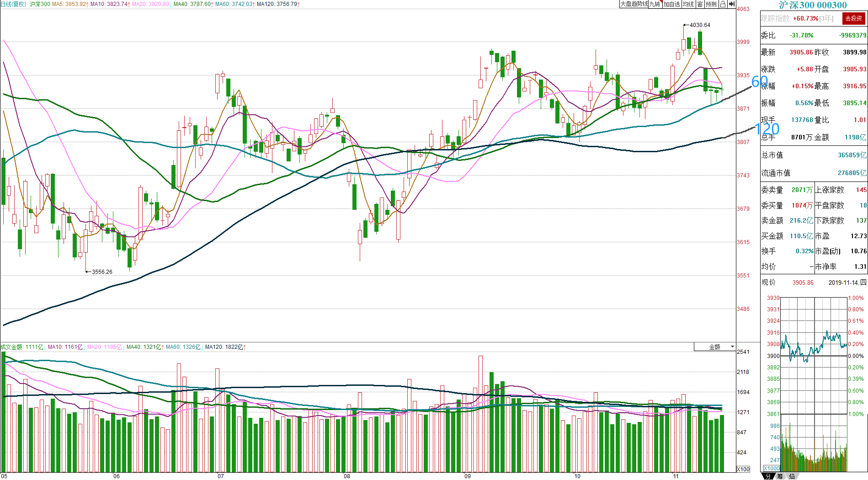Select the 焰 tab below the intraday chart
The image size is (868, 480).
[791, 476]
